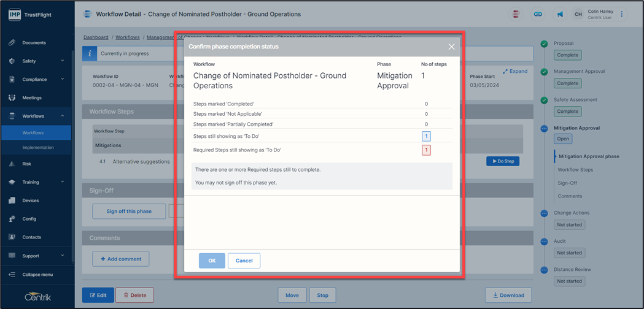Click the Edit button

click(98, 295)
